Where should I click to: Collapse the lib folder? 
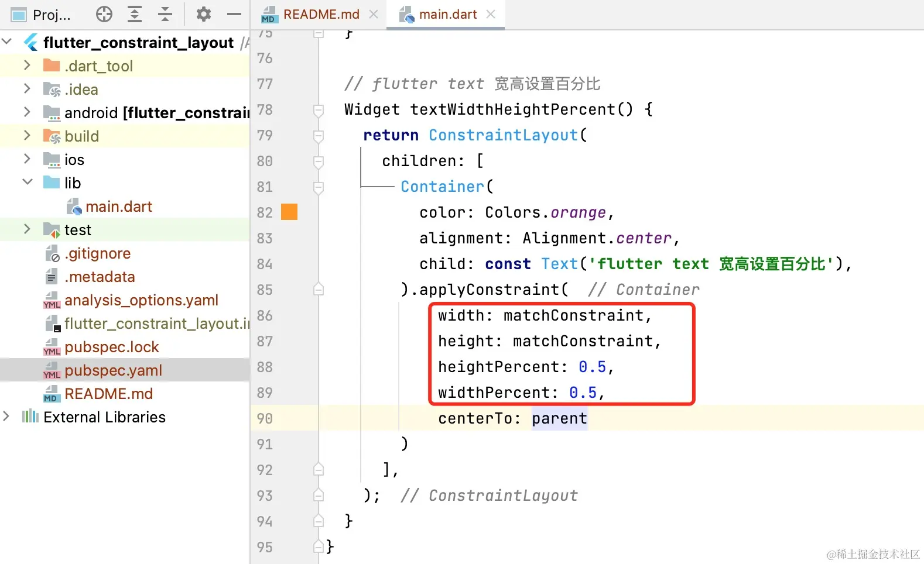tap(27, 182)
